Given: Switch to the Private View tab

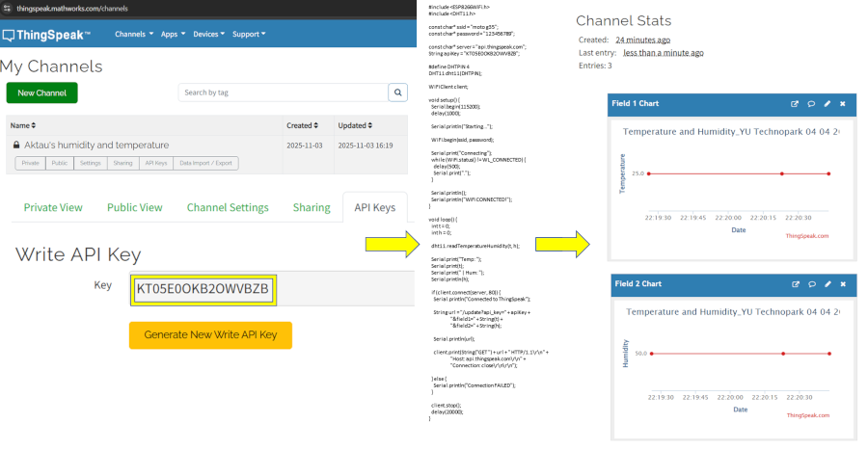Looking at the screenshot, I should [53, 207].
